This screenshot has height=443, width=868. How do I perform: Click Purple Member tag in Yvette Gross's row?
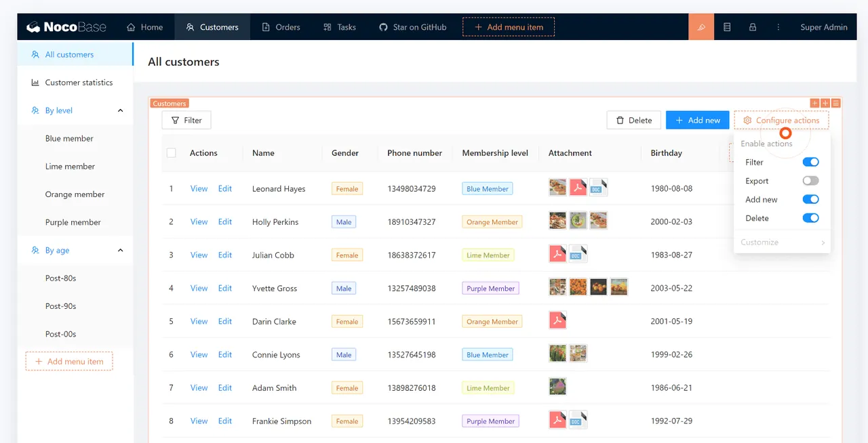point(491,289)
